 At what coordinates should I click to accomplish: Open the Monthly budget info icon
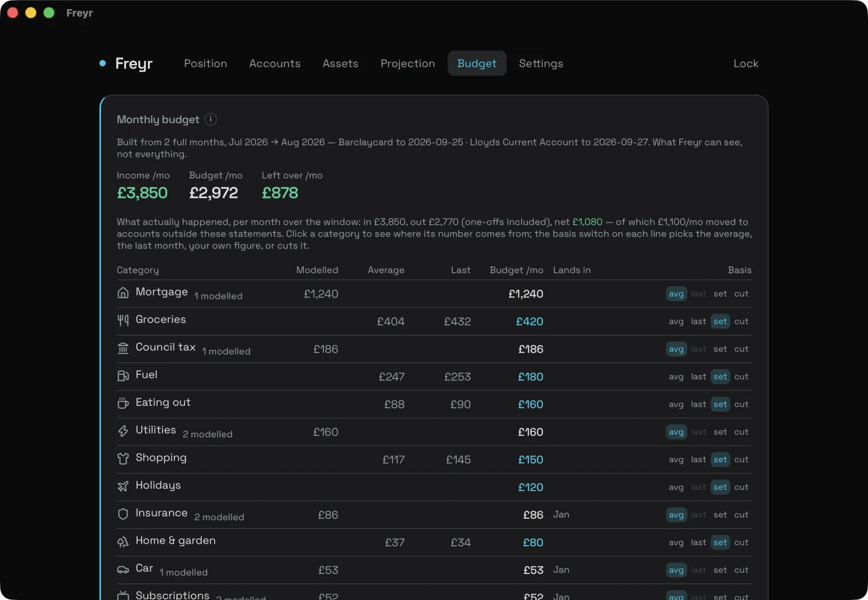click(211, 119)
